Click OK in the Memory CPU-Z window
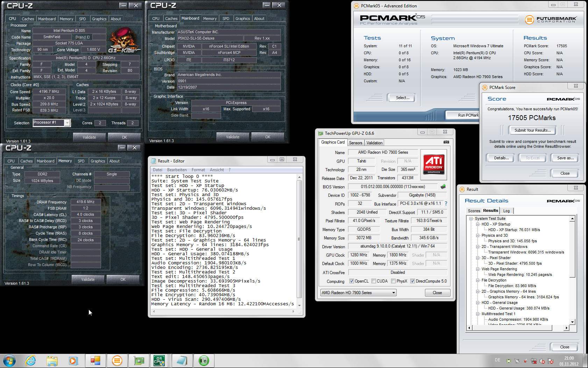The width and height of the screenshot is (588, 368). (x=123, y=279)
